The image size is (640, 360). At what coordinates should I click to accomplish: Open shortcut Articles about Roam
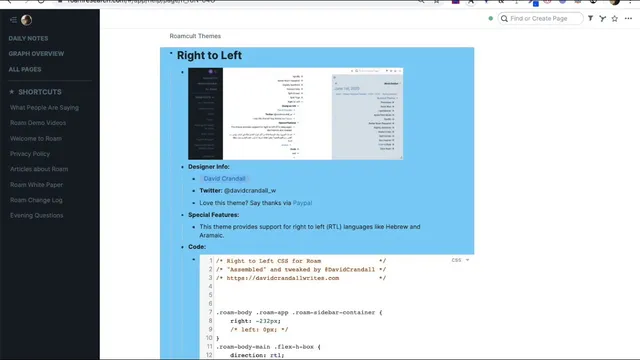pyautogui.click(x=39, y=169)
